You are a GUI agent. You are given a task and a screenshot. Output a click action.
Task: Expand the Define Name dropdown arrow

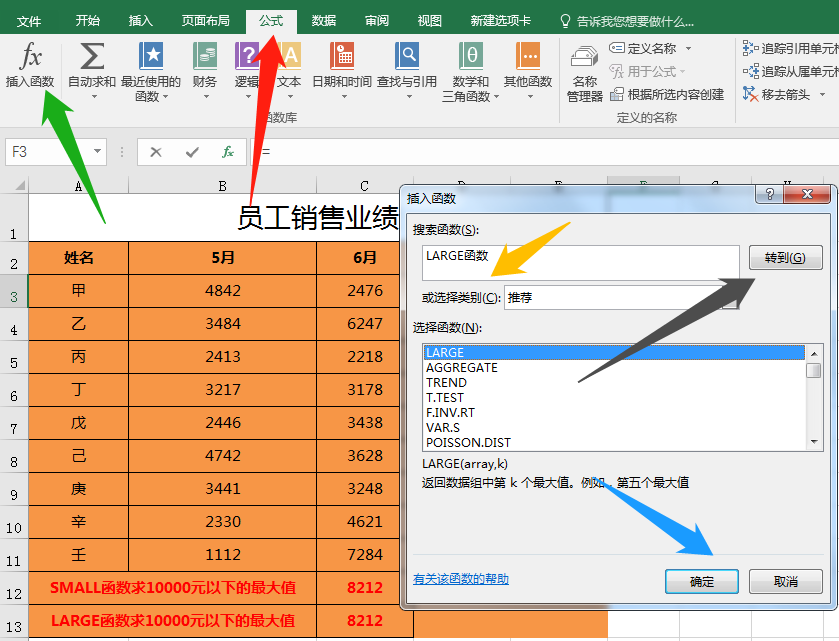(x=688, y=49)
